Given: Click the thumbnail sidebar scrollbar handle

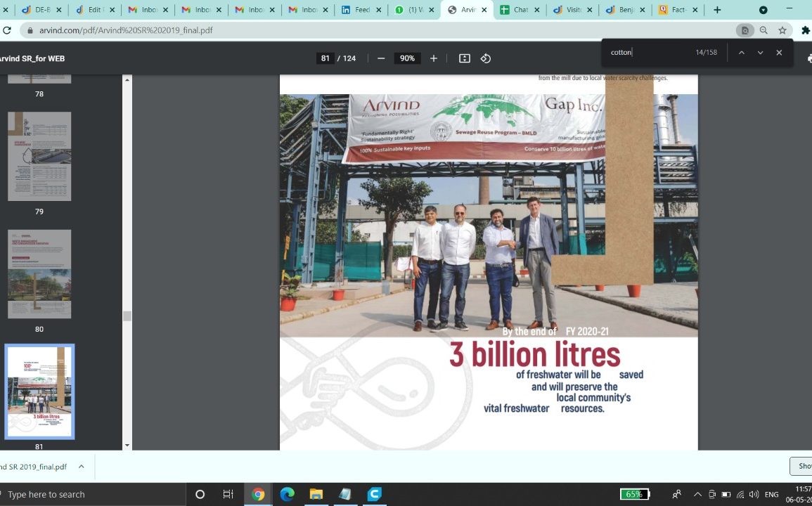Looking at the screenshot, I should (x=127, y=316).
